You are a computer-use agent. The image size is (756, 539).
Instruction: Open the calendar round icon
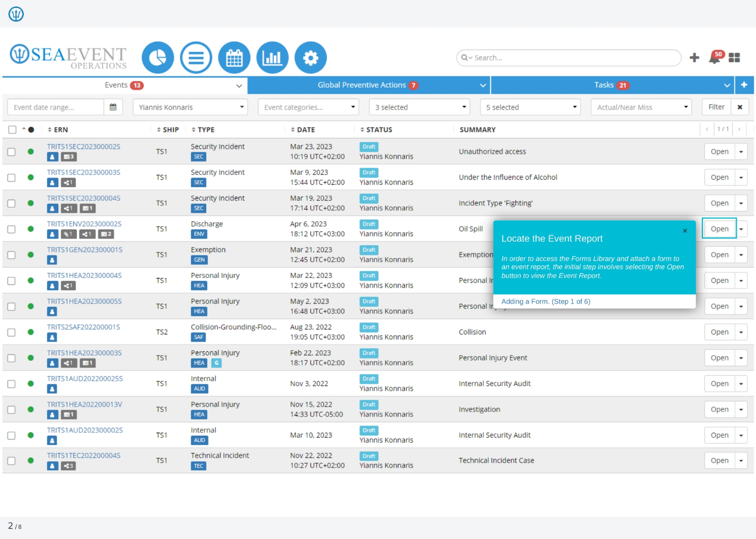235,58
